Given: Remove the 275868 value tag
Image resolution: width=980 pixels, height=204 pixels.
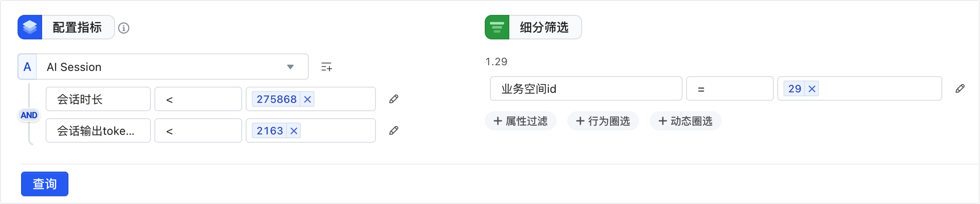Looking at the screenshot, I should (308, 99).
